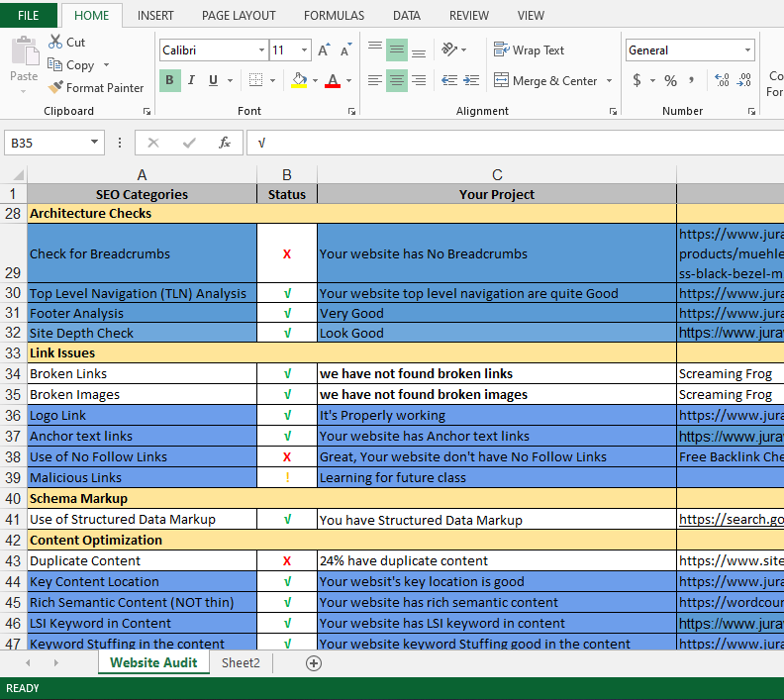Open the Calibri font name dropdown
This screenshot has height=700, width=784.
pyautogui.click(x=261, y=50)
